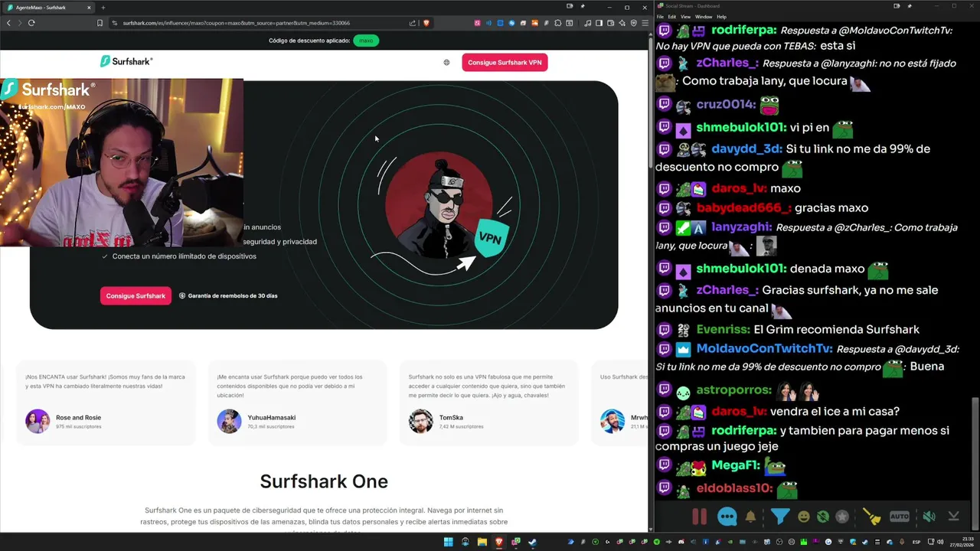Image resolution: width=980 pixels, height=551 pixels.
Task: Toggle the browser sidebar panel icon
Action: pyautogui.click(x=599, y=23)
